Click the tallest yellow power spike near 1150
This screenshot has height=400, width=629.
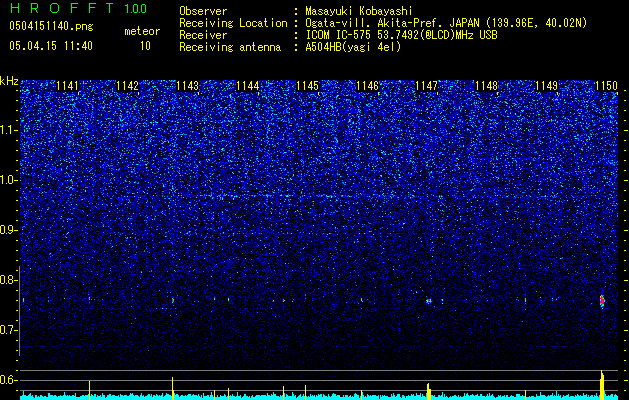point(602,385)
